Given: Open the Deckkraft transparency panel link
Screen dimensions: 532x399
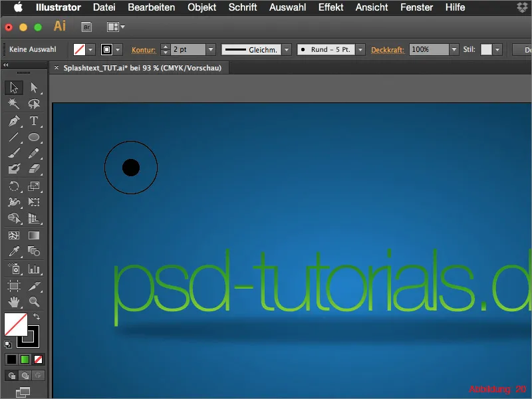Looking at the screenshot, I should click(388, 50).
